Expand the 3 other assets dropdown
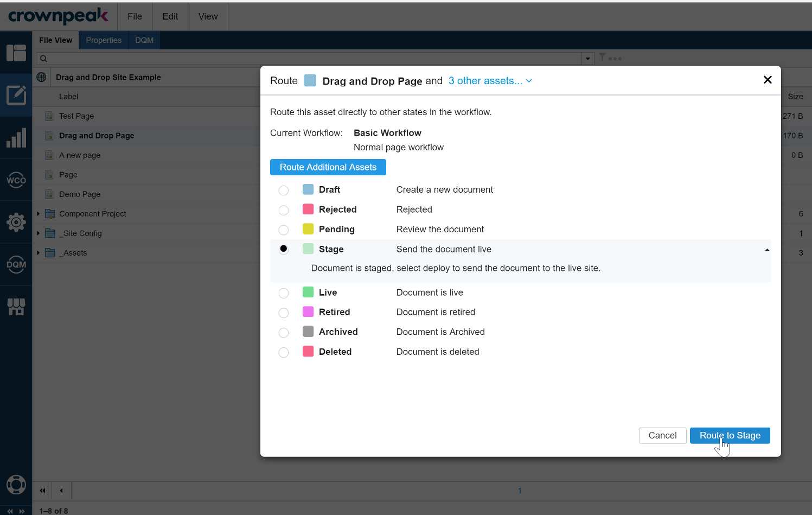 click(x=490, y=81)
